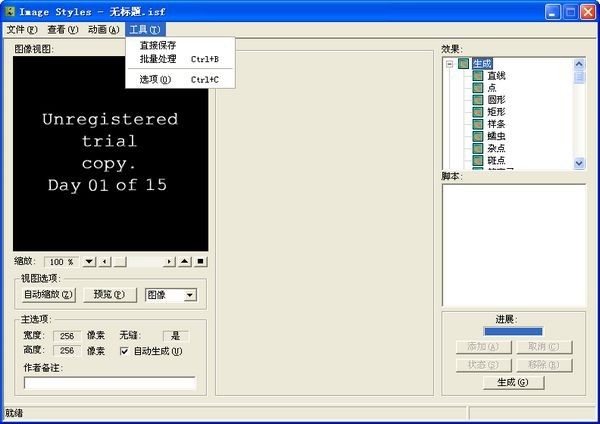Click the effects list scrollbar thumb

(x=579, y=77)
